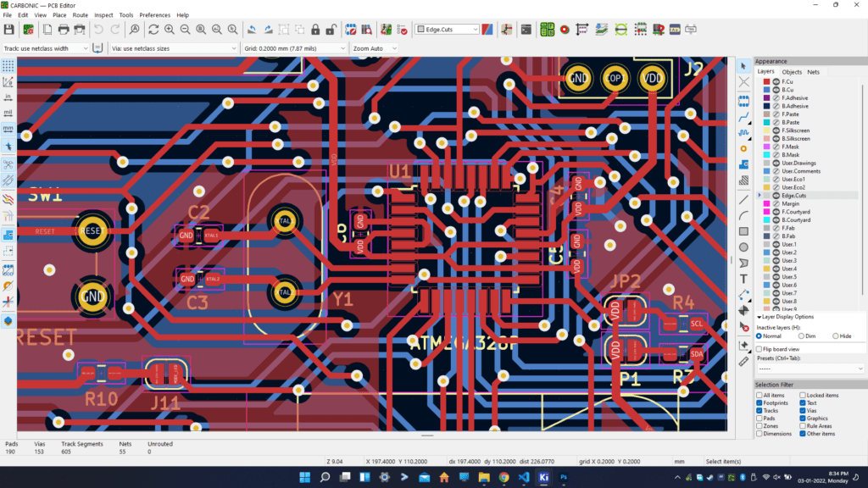Open the Preferences menu
This screenshot has width=868, height=488.
(154, 15)
